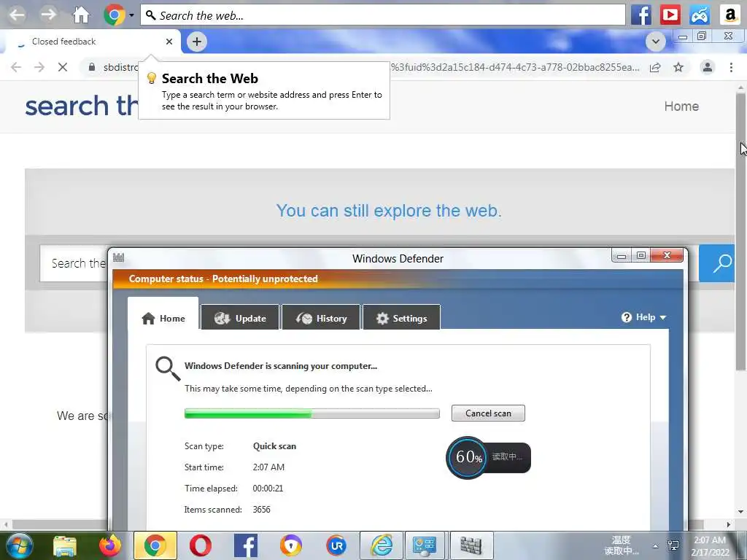This screenshot has width=747, height=560.
Task: Launch Opera from the taskbar
Action: click(x=201, y=545)
